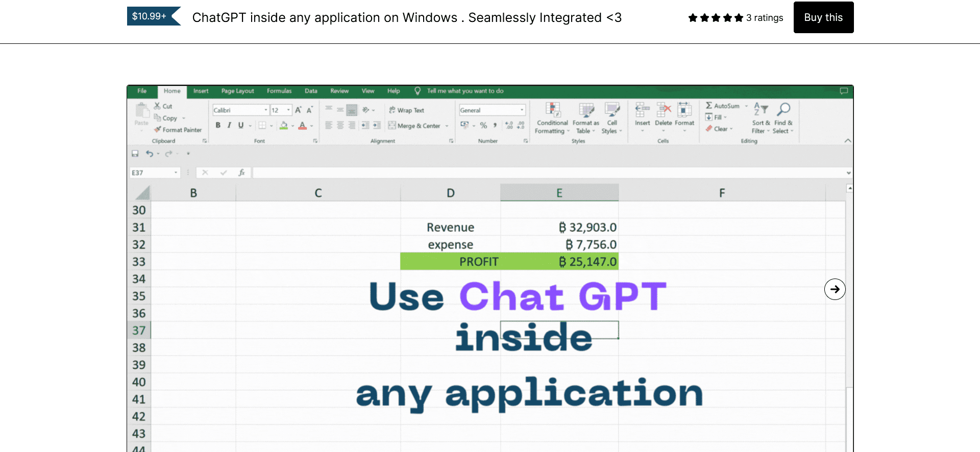The width and height of the screenshot is (980, 452).
Task: Click the Cut scissors icon
Action: point(157,106)
